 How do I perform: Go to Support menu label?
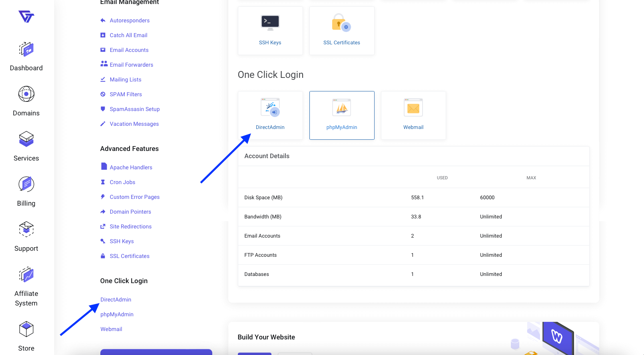[26, 248]
